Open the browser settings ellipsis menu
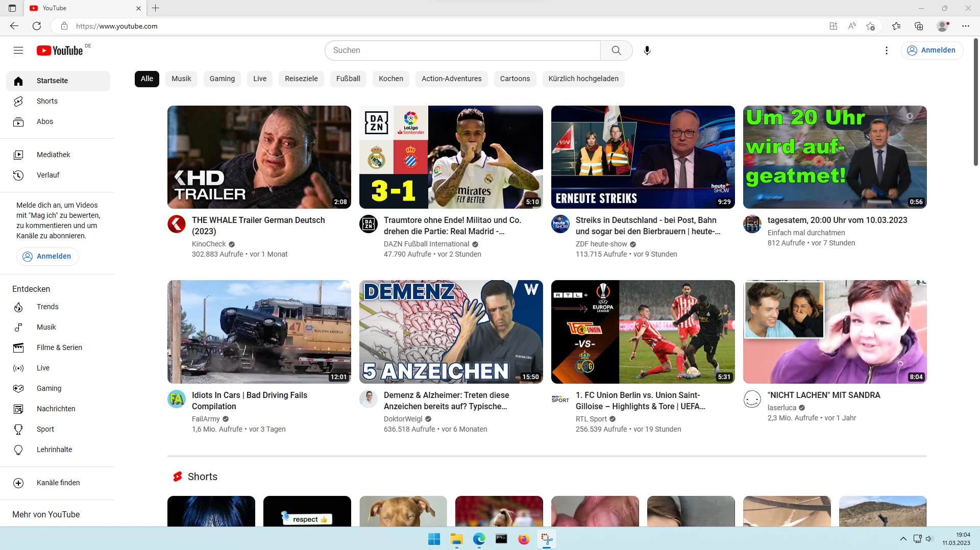 pos(966,26)
